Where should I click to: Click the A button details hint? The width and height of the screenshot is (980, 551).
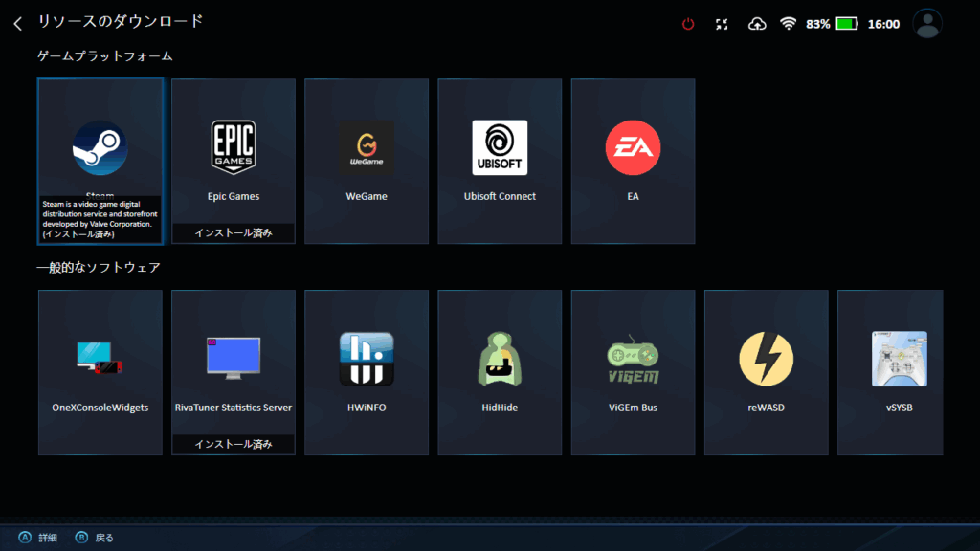tap(37, 538)
